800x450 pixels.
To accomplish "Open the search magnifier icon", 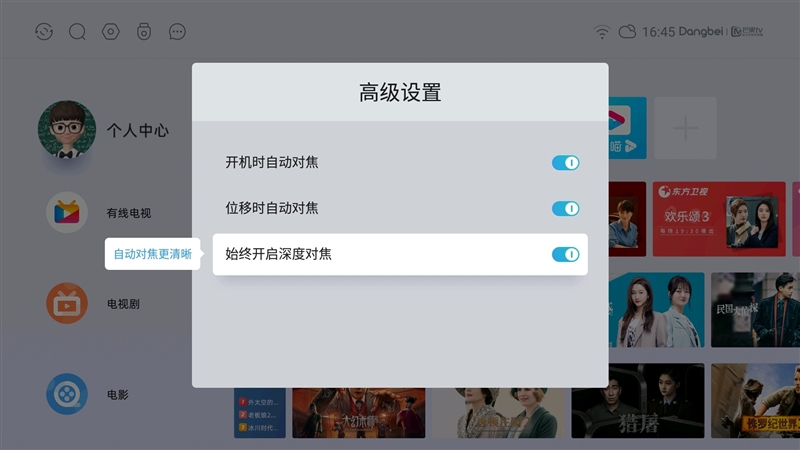I will [77, 32].
